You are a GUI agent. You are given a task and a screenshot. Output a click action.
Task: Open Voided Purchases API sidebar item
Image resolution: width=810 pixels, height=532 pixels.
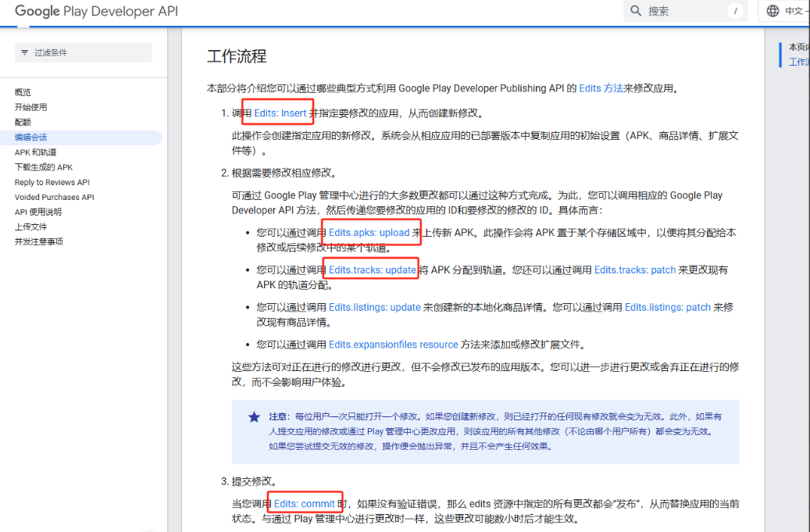tap(54, 198)
